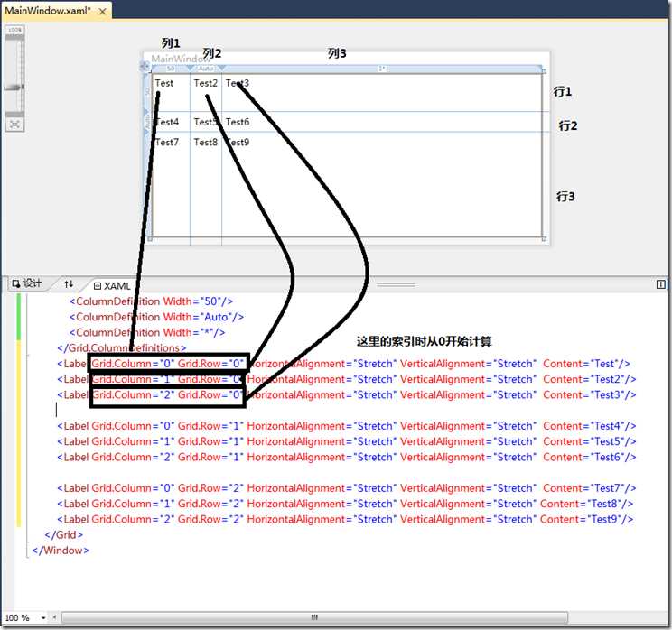Select the "1*" column width header
Image resolution: width=672 pixels, height=630 pixels.
click(x=381, y=69)
